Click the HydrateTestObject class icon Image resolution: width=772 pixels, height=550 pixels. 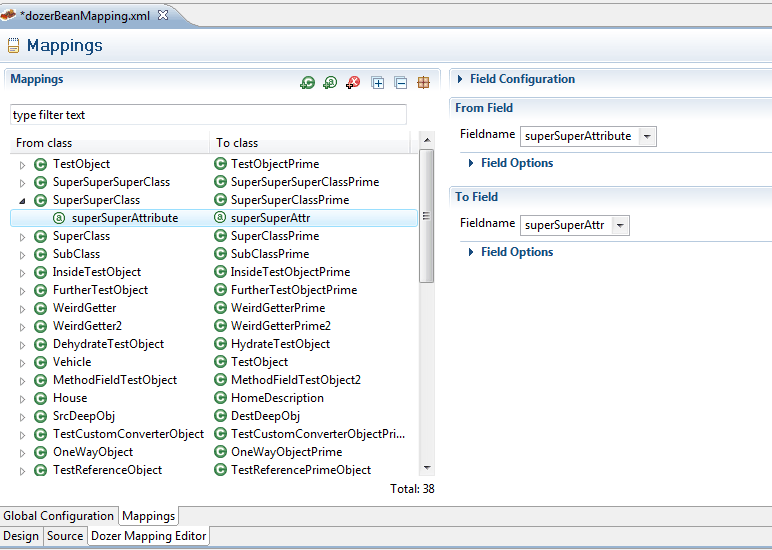point(220,344)
